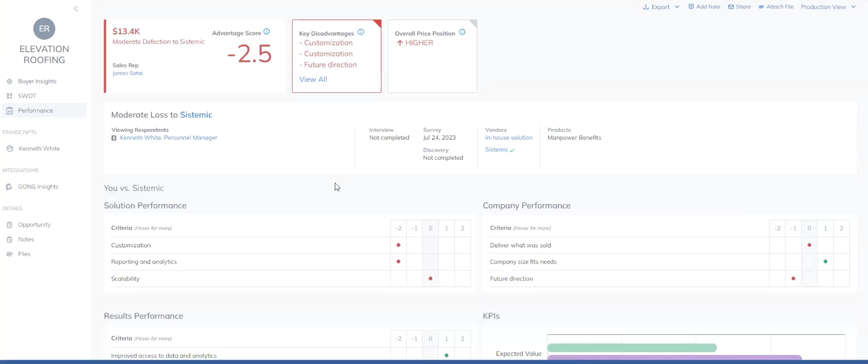Open Kenneth White transcript
This screenshot has width=868, height=364.
tap(39, 149)
